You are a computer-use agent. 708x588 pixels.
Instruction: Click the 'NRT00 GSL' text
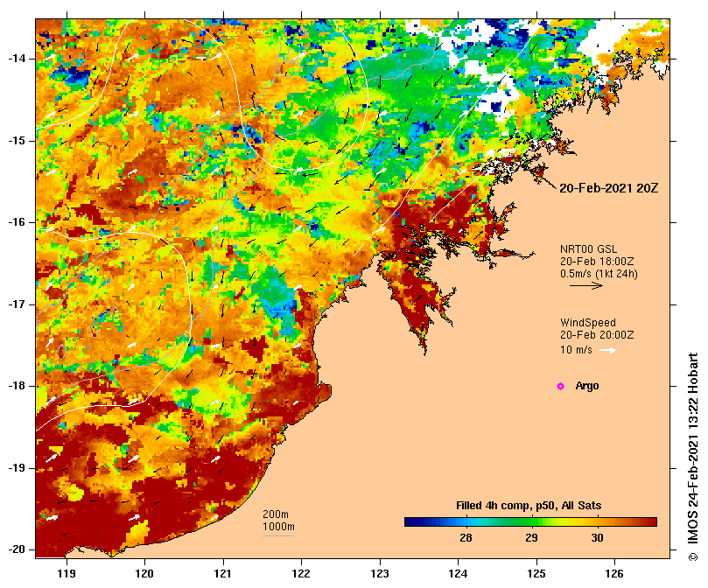[588, 249]
